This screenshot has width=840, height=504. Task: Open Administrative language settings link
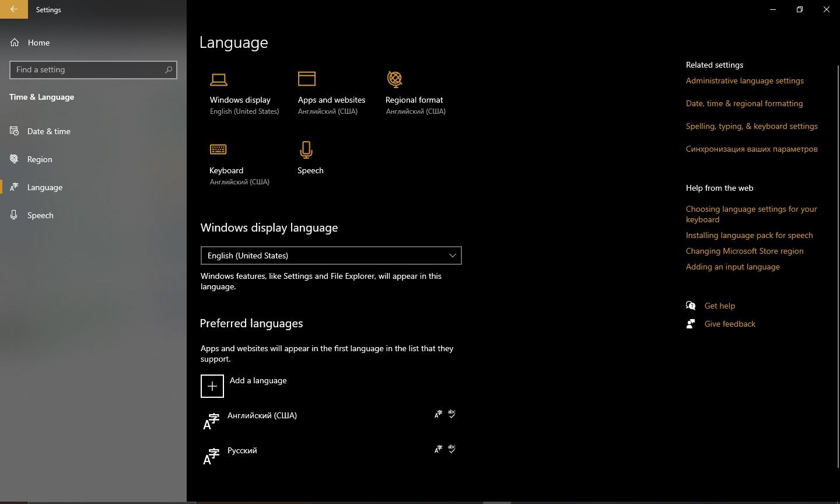coord(745,80)
